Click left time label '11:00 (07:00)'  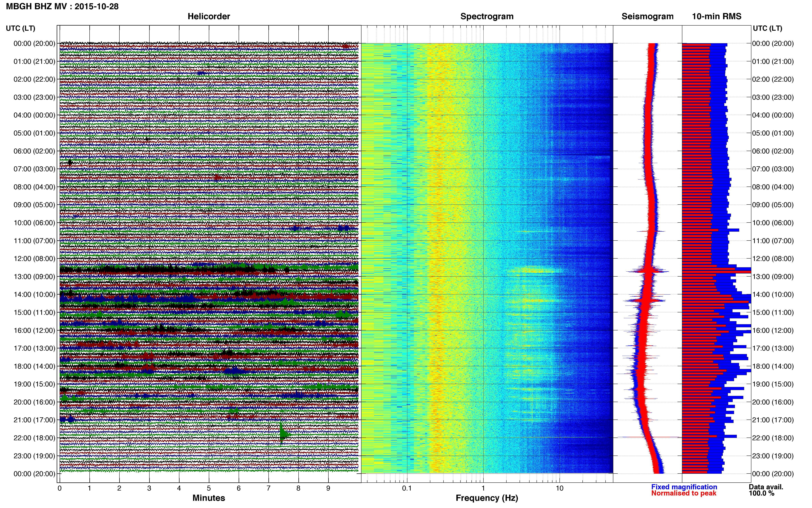[x=34, y=241]
